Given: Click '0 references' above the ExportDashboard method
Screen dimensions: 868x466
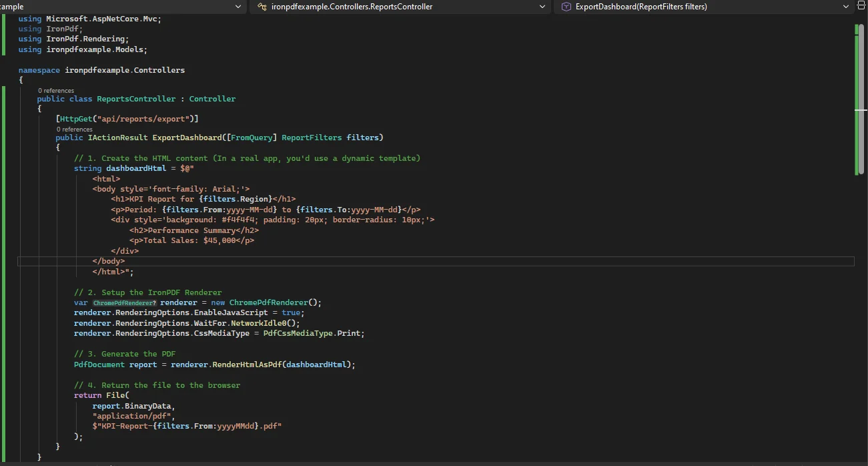Looking at the screenshot, I should point(74,129).
